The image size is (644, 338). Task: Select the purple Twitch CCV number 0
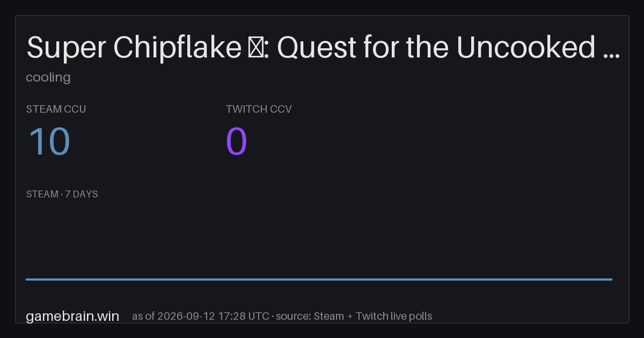pyautogui.click(x=237, y=142)
